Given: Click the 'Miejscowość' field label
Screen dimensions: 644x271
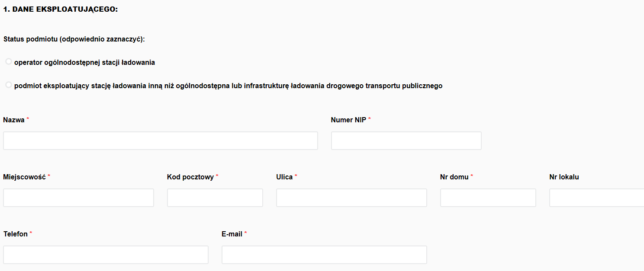Looking at the screenshot, I should 24,177.
